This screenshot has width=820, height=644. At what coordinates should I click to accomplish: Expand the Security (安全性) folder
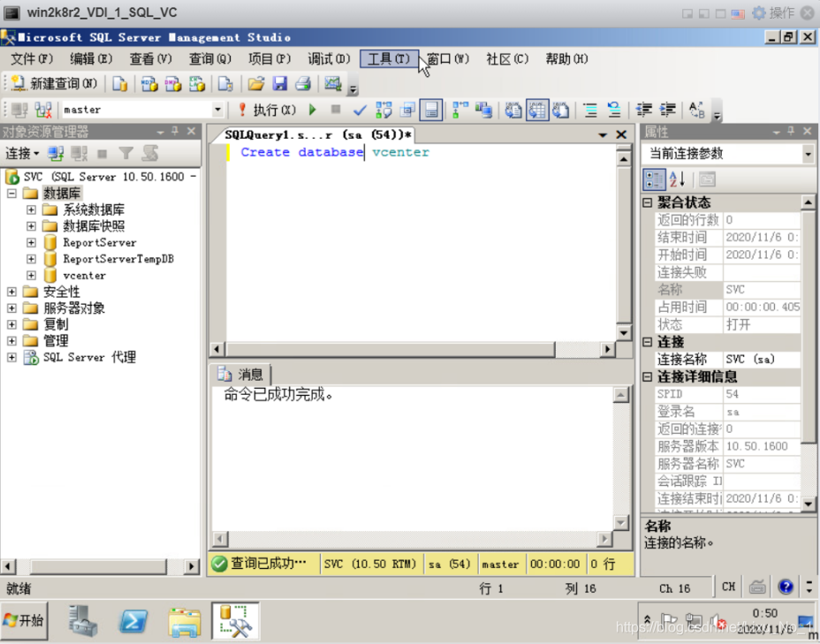pyautogui.click(x=11, y=292)
